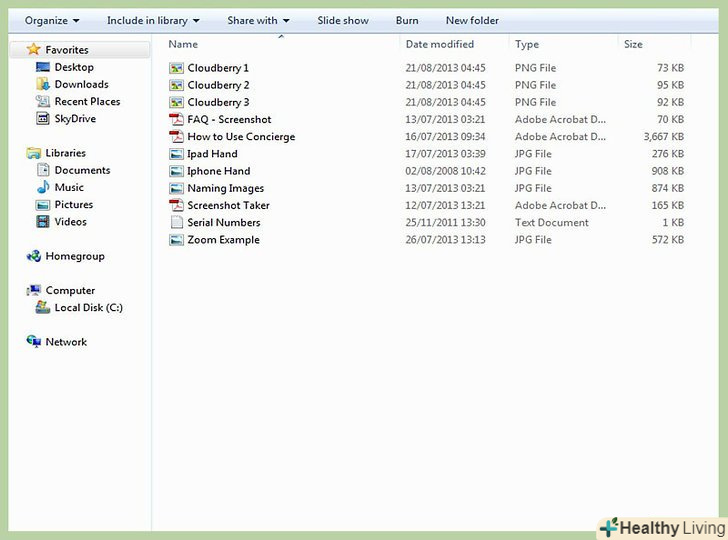Viewport: 728px width, 540px height.
Task: Open the Music library
Action: pos(69,187)
